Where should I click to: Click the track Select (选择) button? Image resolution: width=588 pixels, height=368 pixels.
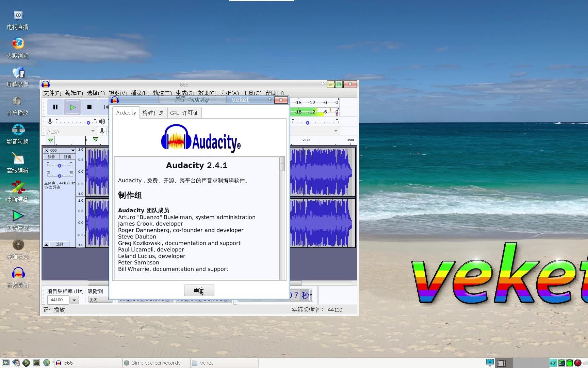pos(60,244)
